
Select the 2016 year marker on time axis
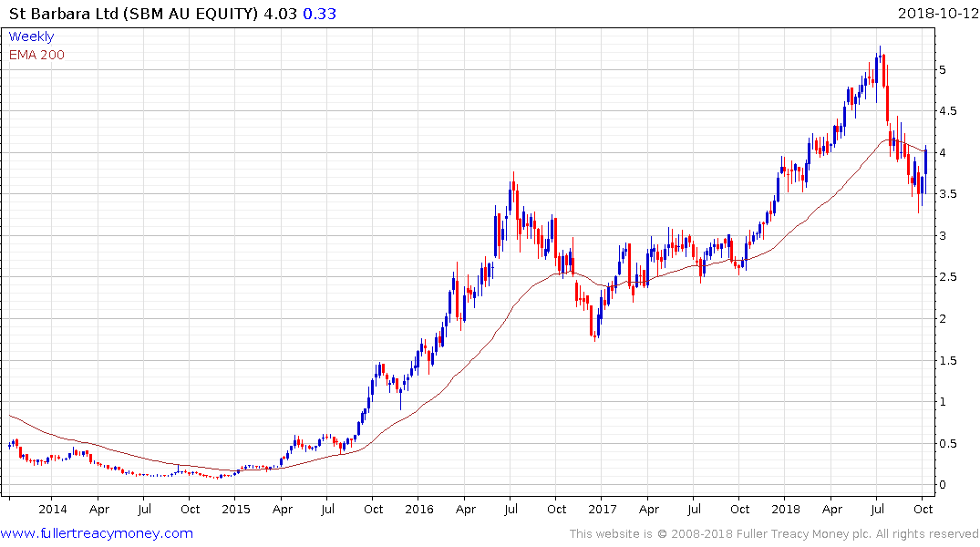click(x=418, y=509)
